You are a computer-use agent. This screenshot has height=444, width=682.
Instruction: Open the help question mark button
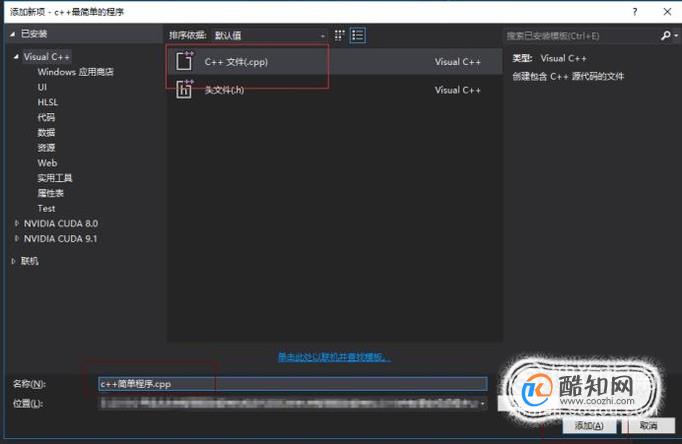(635, 12)
